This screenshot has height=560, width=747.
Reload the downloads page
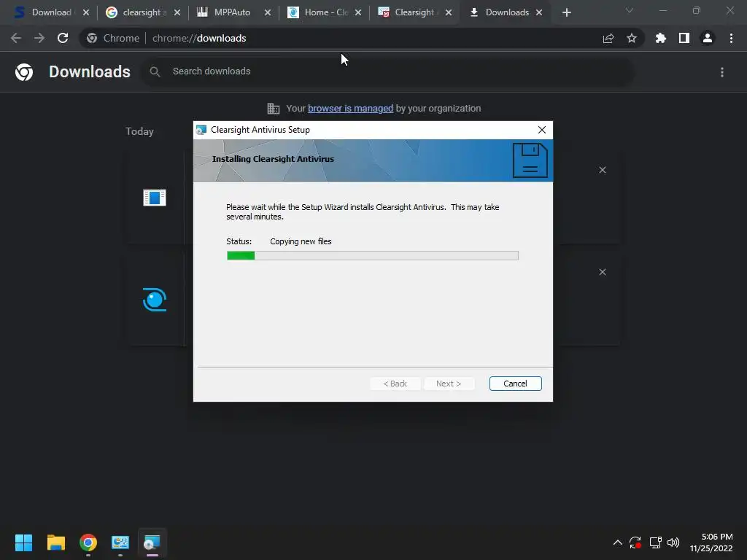pos(63,38)
